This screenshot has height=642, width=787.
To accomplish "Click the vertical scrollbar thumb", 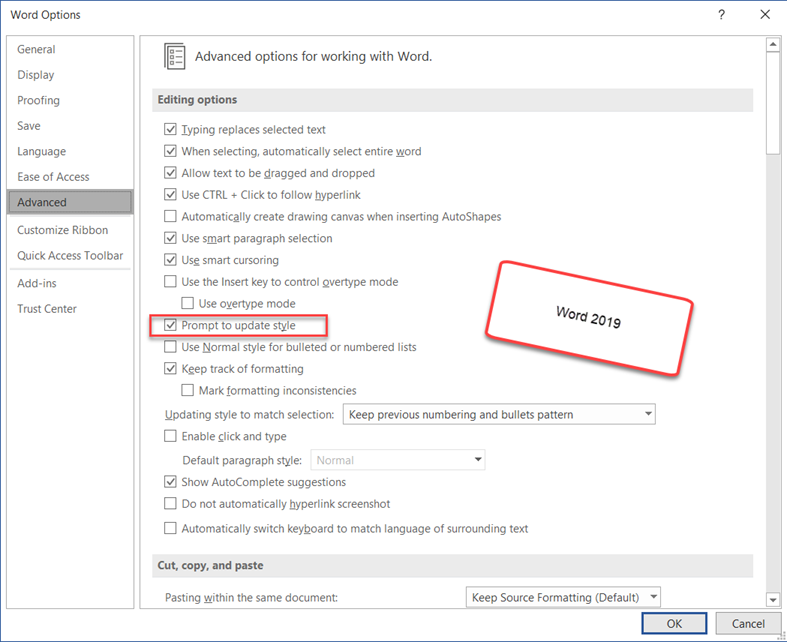I will [x=772, y=103].
